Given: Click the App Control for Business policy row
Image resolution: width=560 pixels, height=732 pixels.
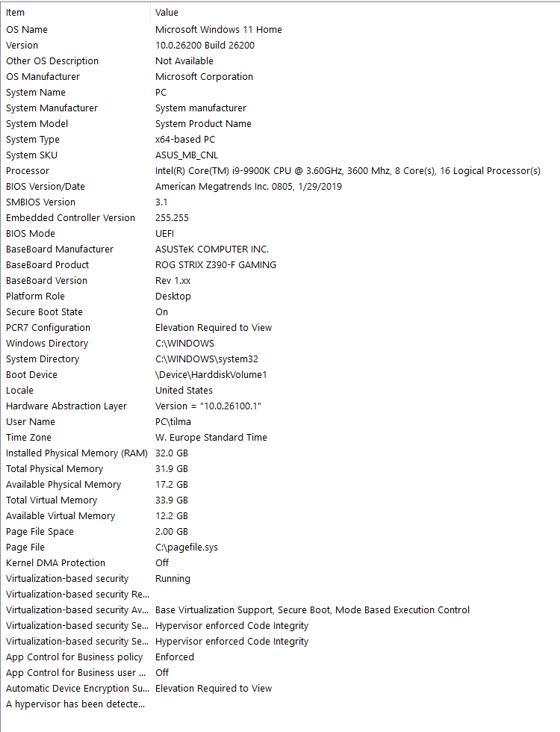Looking at the screenshot, I should coord(74,657).
